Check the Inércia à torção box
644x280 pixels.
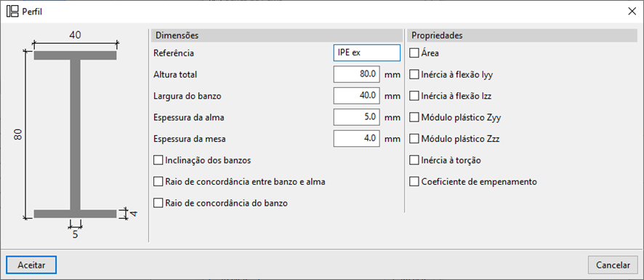coord(414,160)
